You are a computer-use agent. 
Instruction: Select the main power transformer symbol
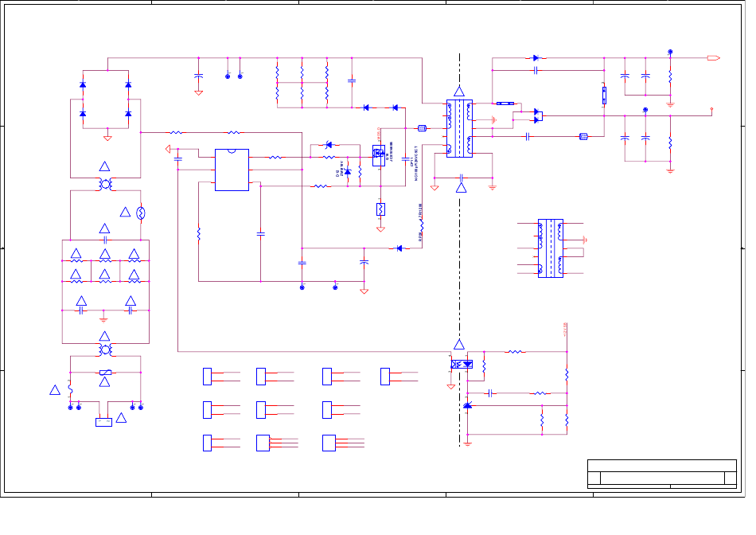pos(459,128)
